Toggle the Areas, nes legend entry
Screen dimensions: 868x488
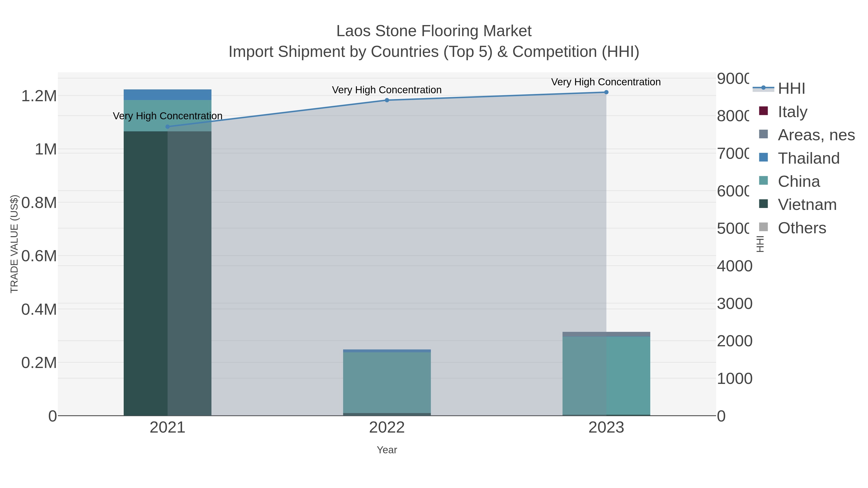coord(807,135)
